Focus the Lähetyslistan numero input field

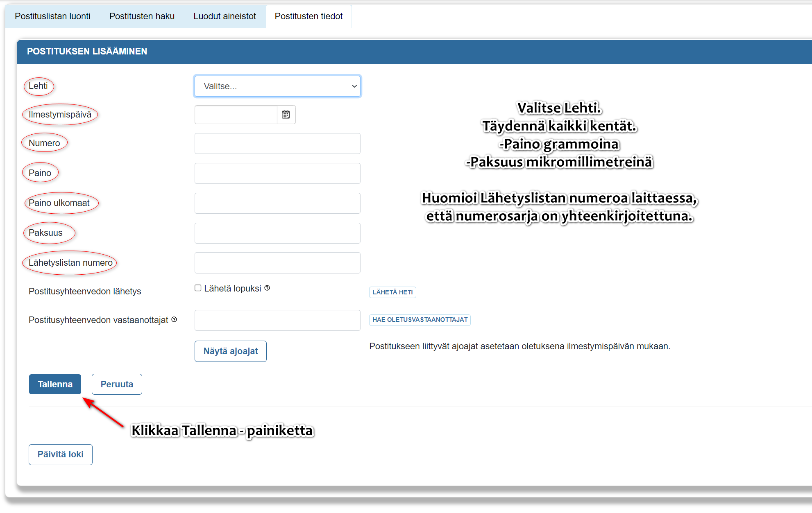[x=277, y=263]
